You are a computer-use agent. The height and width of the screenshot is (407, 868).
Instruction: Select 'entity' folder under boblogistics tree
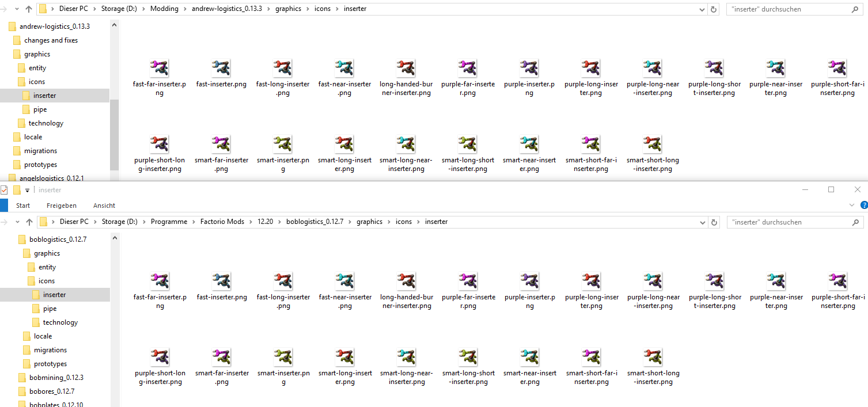pyautogui.click(x=47, y=267)
